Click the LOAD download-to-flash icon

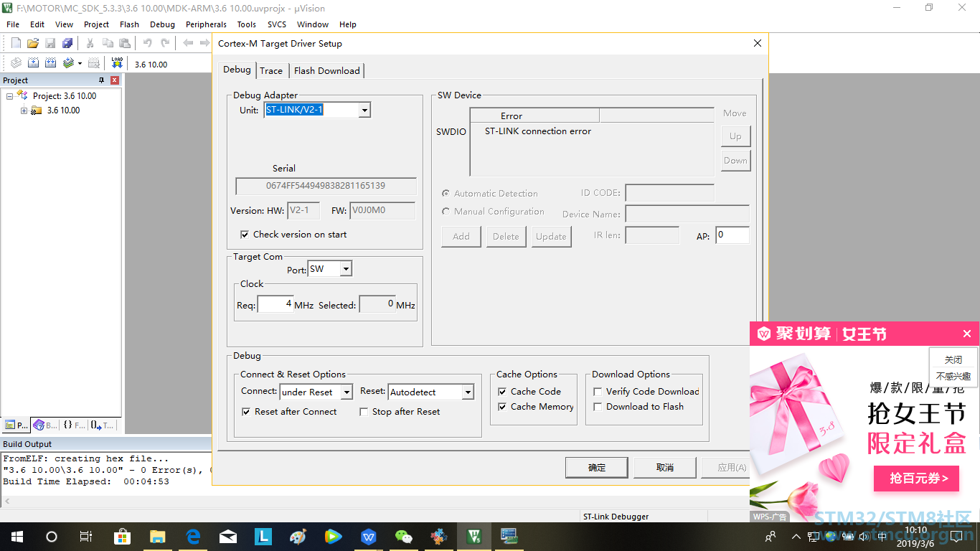(x=117, y=63)
